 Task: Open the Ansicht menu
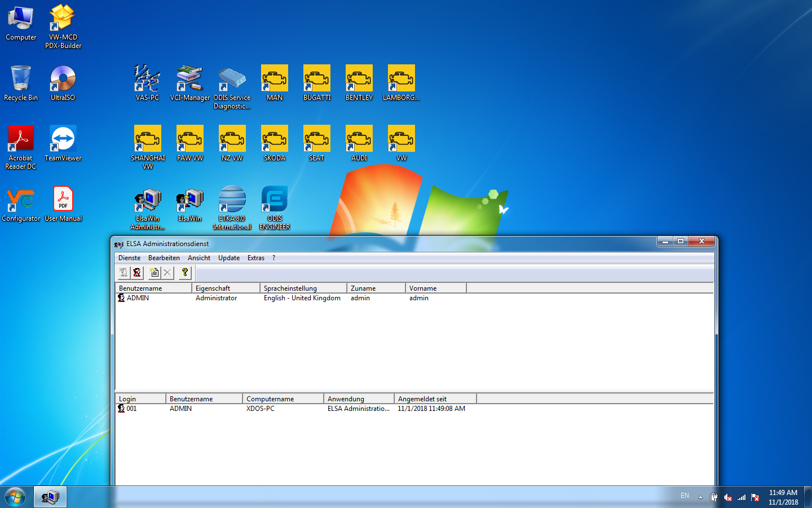point(199,258)
